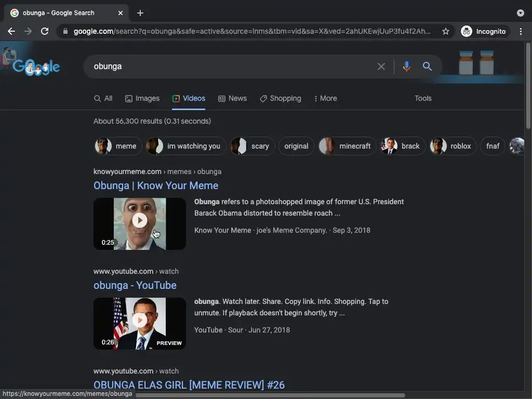Viewport: 532px width, 399px height.
Task: Click the vertical page scrollbar
Action: [528, 86]
